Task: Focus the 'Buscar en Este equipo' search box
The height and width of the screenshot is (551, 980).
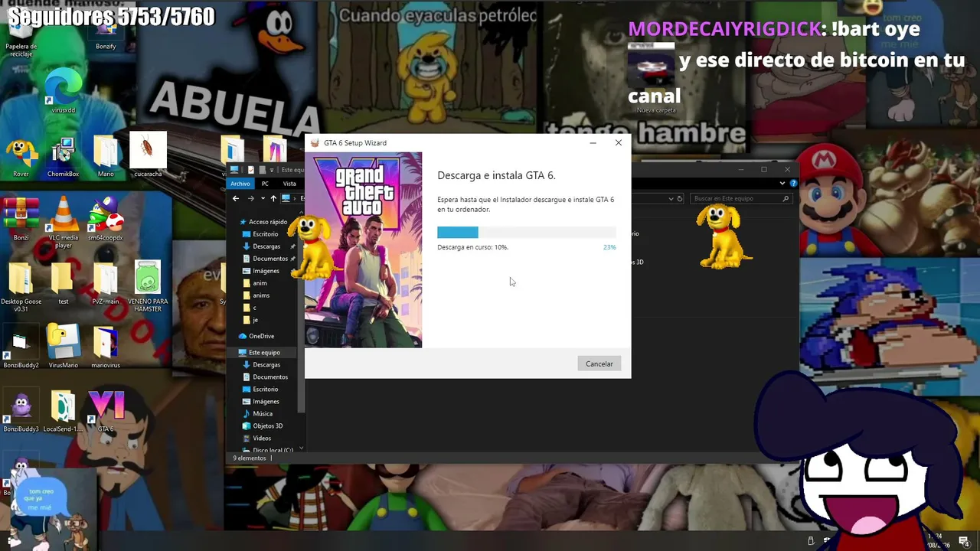Action: [740, 199]
